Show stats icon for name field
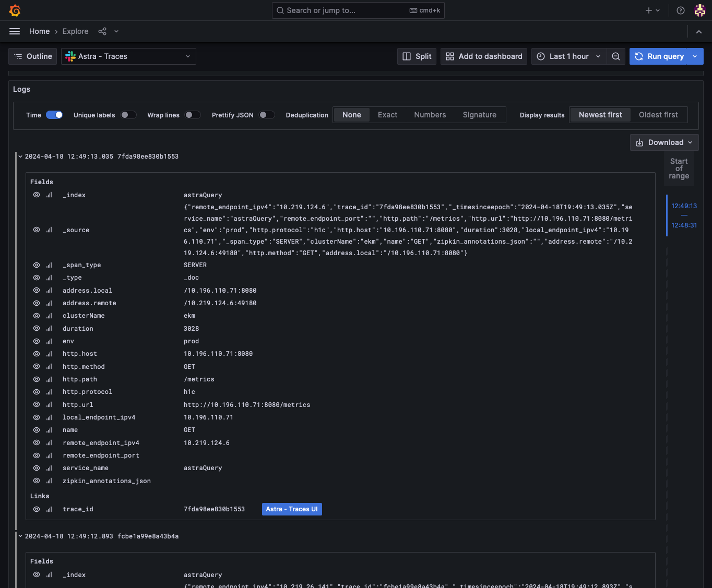The width and height of the screenshot is (712, 588). pos(49,430)
